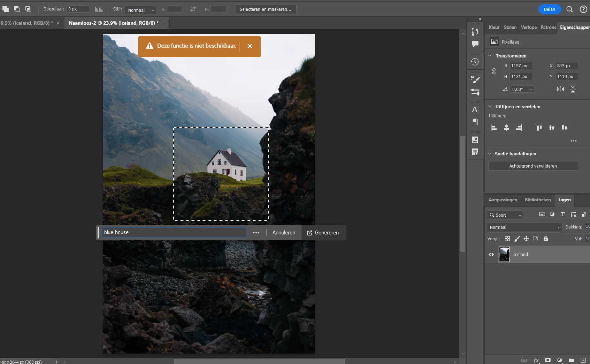Click Achtergrond verwijderen button
The image size is (590, 364).
[x=533, y=166]
